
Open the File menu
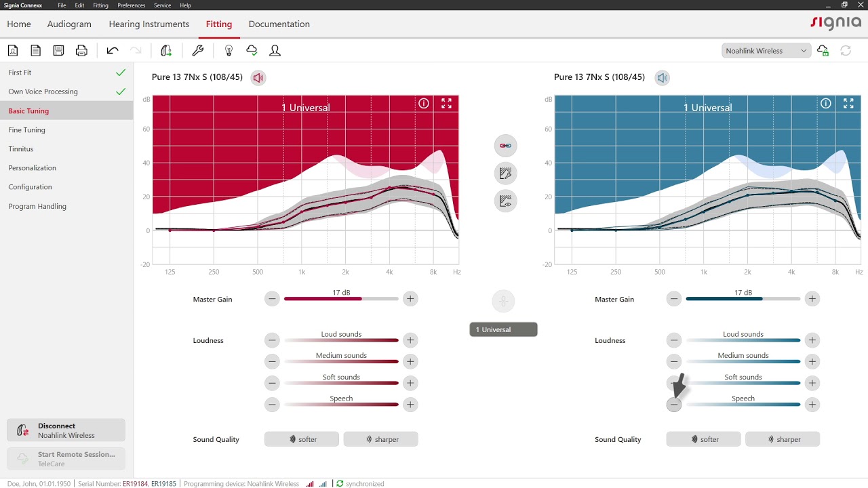click(62, 5)
